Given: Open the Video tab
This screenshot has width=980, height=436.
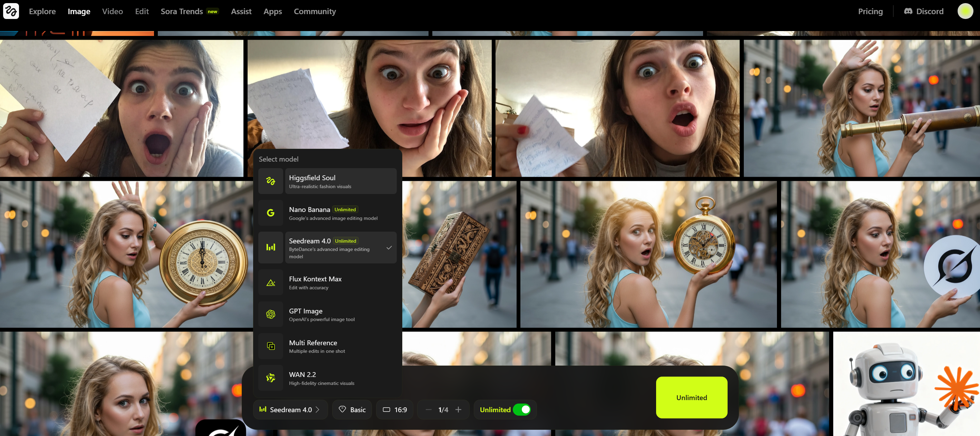Looking at the screenshot, I should [112, 11].
